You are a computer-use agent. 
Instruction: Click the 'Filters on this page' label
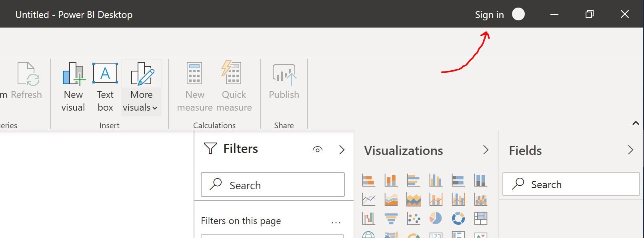tap(241, 221)
